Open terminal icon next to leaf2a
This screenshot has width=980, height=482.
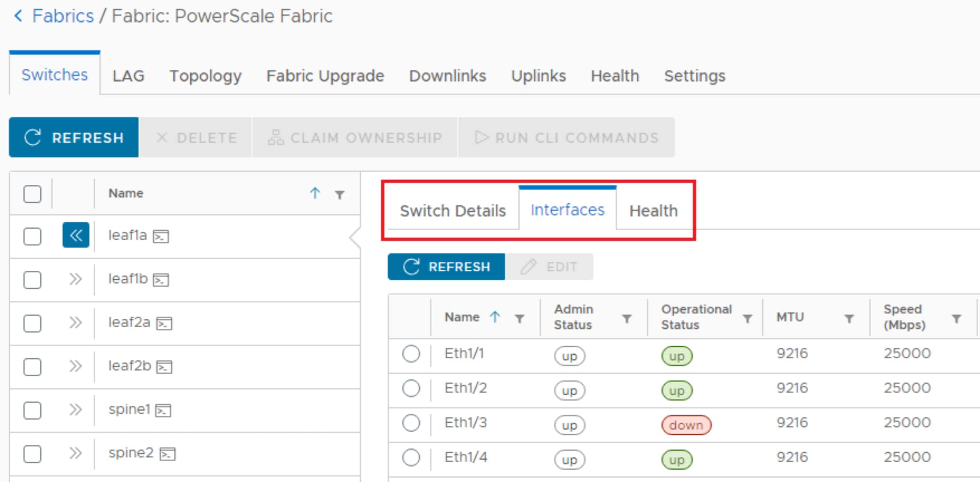point(164,324)
